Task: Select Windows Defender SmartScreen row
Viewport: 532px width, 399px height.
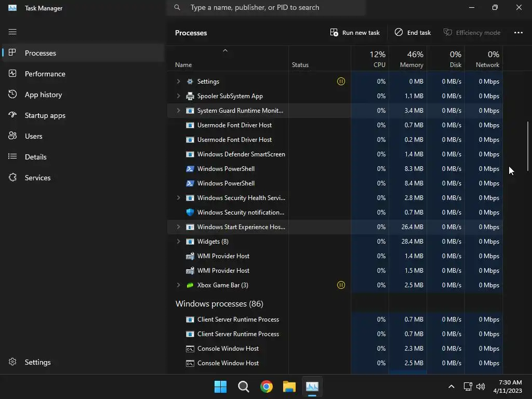Action: coord(335,154)
